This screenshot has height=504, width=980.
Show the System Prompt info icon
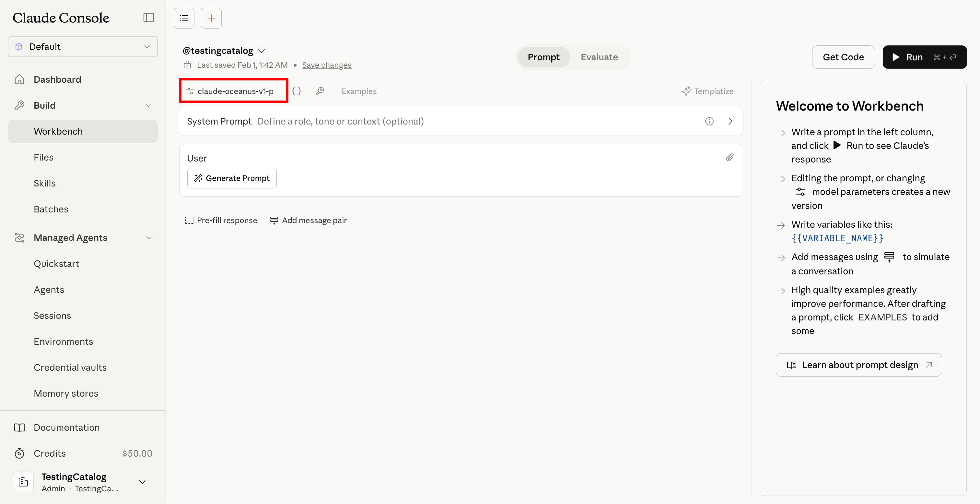point(709,121)
